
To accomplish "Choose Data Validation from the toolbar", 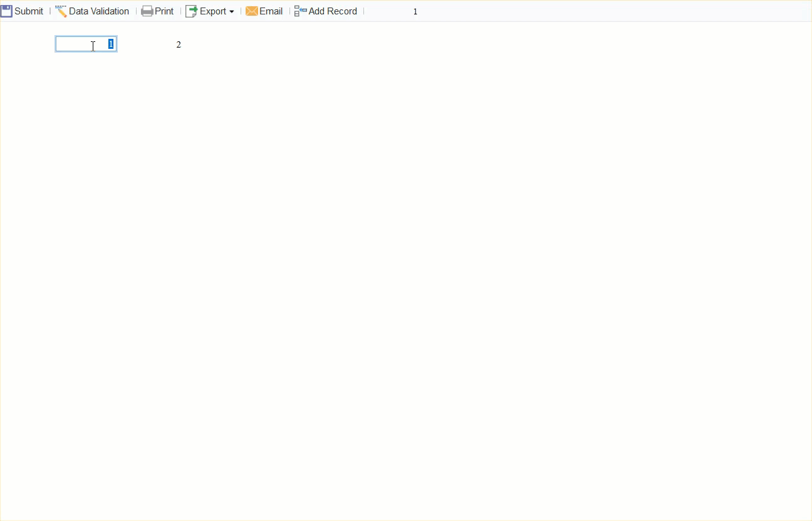I will [x=98, y=11].
